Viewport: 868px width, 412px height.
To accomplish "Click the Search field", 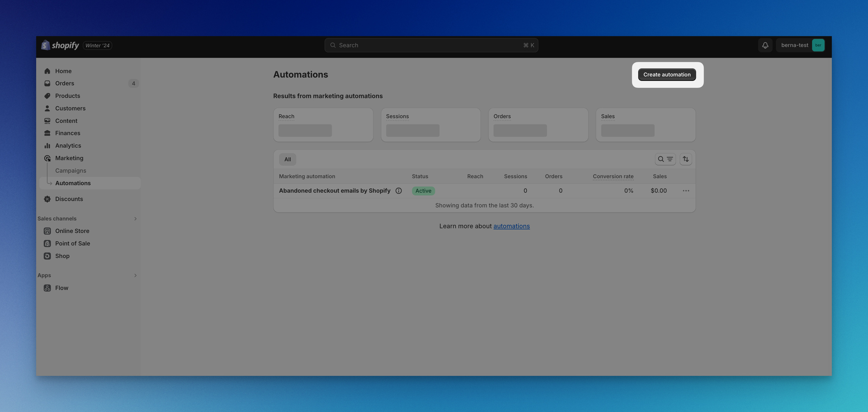I will tap(431, 45).
